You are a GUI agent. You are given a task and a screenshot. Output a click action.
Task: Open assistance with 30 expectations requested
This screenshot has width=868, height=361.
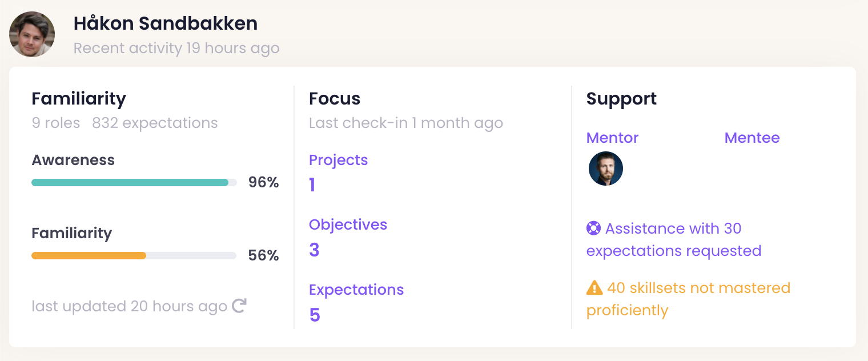[674, 240]
